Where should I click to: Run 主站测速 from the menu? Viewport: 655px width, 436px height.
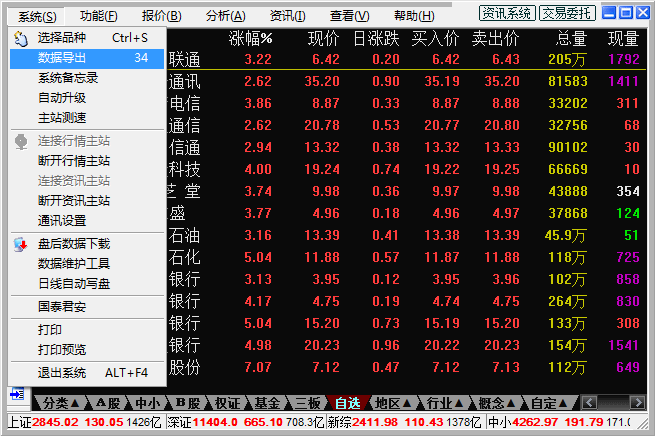(87, 118)
